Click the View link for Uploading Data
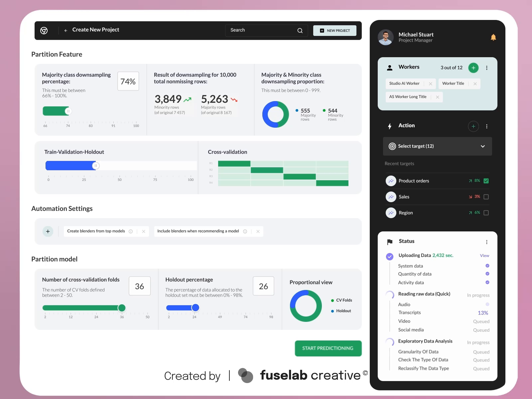Screen dimensions: 532x399 click(x=484, y=255)
